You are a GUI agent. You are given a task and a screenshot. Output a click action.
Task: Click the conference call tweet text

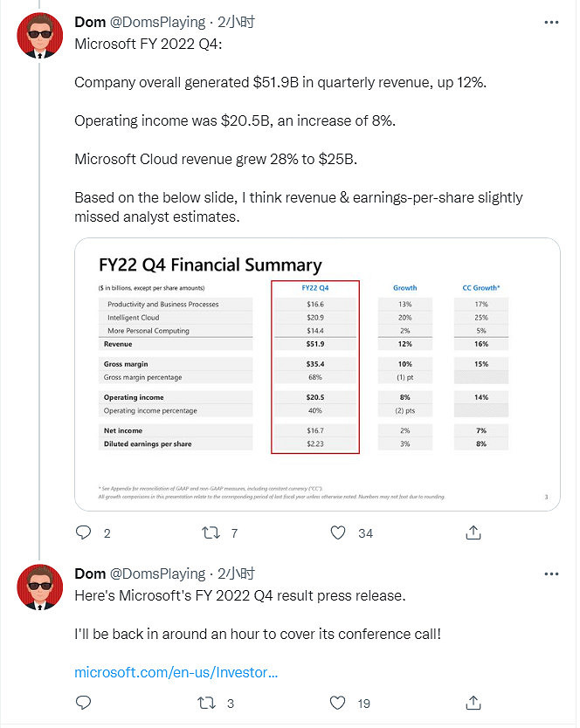(x=258, y=633)
